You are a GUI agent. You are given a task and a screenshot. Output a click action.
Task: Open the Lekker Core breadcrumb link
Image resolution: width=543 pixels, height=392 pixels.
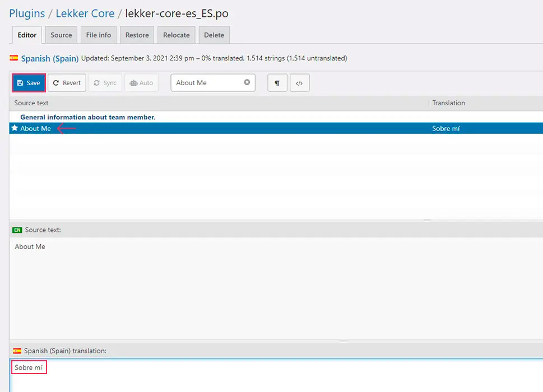pyautogui.click(x=85, y=13)
